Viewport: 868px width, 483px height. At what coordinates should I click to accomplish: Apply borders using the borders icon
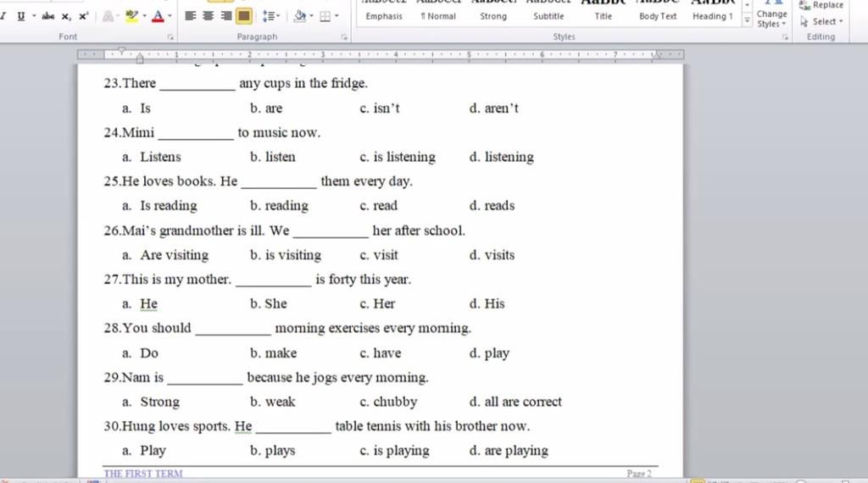325,16
